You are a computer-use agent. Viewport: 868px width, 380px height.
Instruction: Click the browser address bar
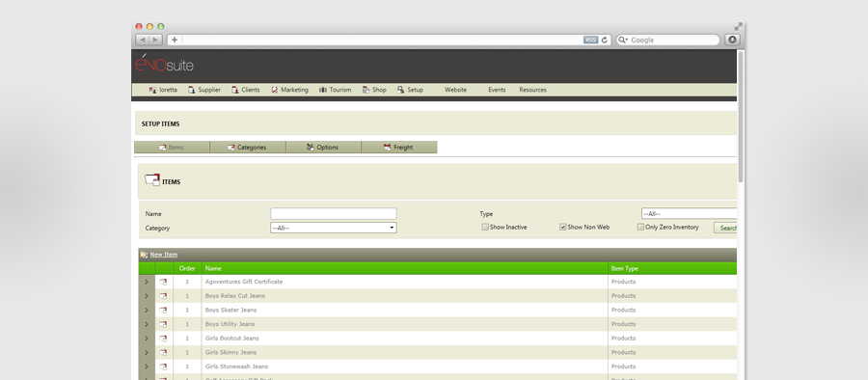[x=382, y=40]
